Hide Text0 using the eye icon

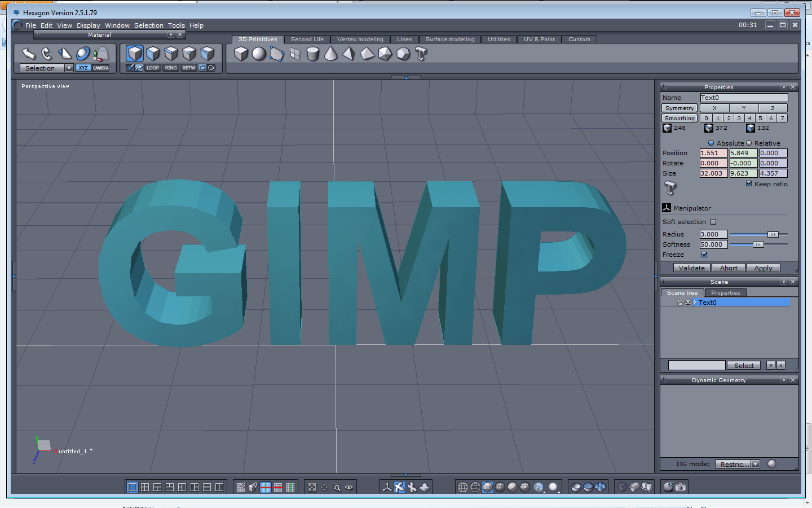(688, 303)
